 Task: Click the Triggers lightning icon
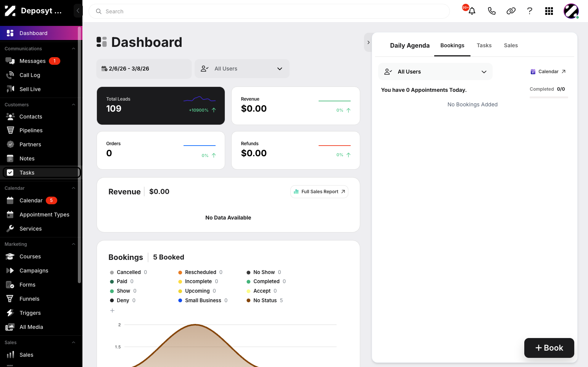10,313
